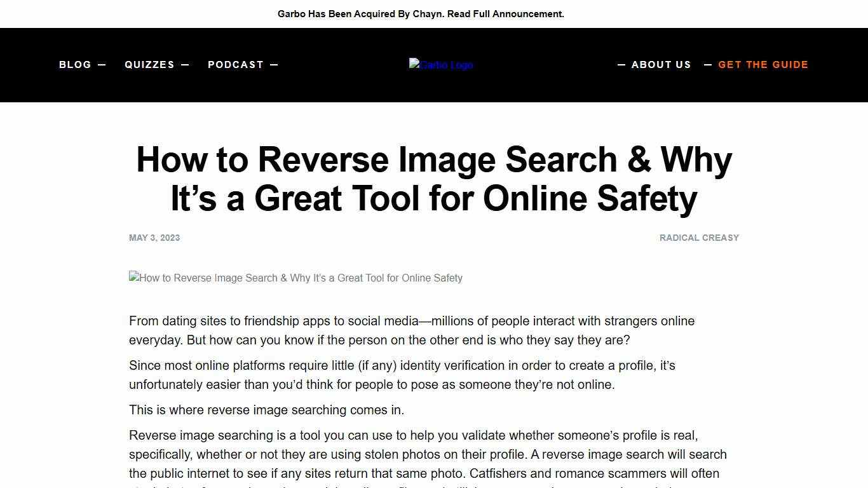Image resolution: width=868 pixels, height=488 pixels.
Task: Open the BLOG menu
Action: tap(74, 64)
